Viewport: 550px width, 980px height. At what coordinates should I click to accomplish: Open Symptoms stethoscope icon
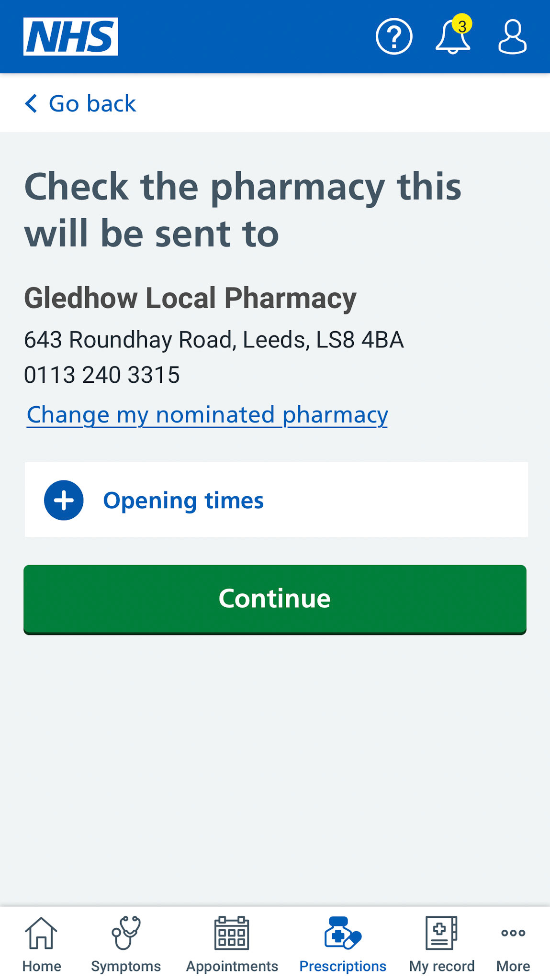click(126, 933)
